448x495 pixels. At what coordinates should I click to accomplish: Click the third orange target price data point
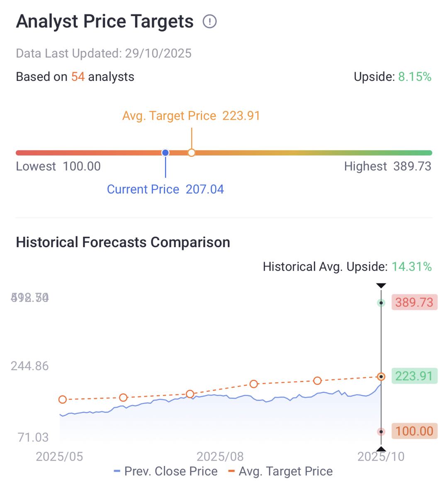pos(190,394)
